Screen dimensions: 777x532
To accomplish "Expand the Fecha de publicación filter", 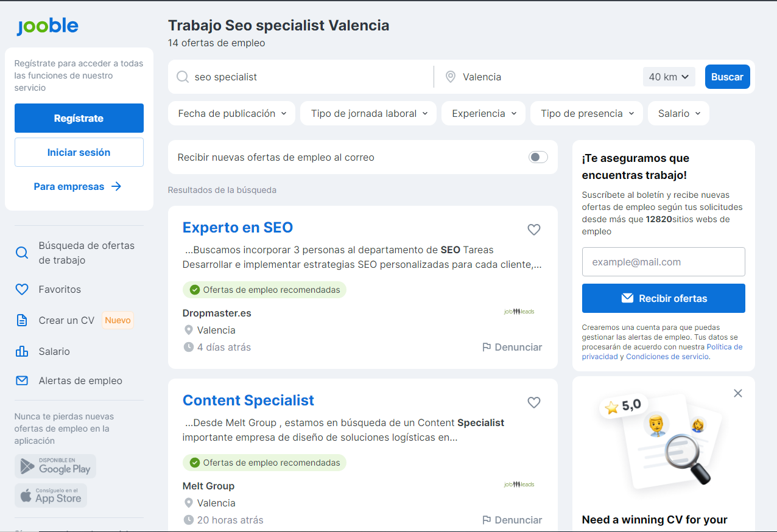I will (231, 113).
